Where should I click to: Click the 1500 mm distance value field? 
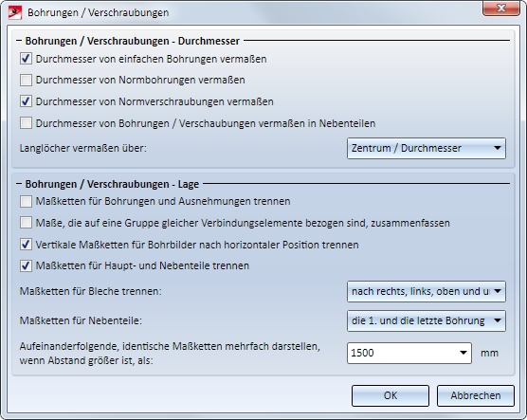[402, 353]
